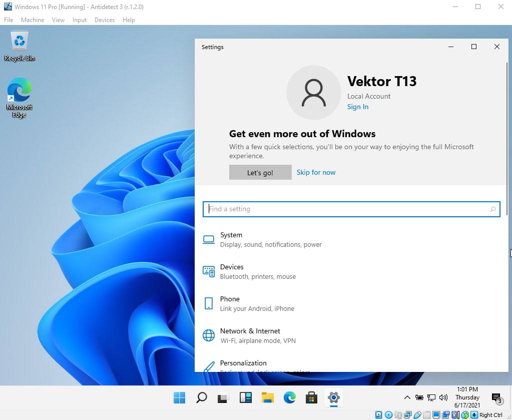The width and height of the screenshot is (512, 420).
Task: Select the Microsoft Edge desktop shortcut
Action: pyautogui.click(x=19, y=97)
